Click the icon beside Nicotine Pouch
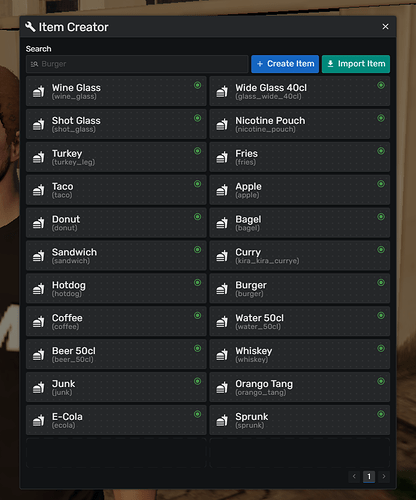The image size is (416, 500). (x=222, y=124)
